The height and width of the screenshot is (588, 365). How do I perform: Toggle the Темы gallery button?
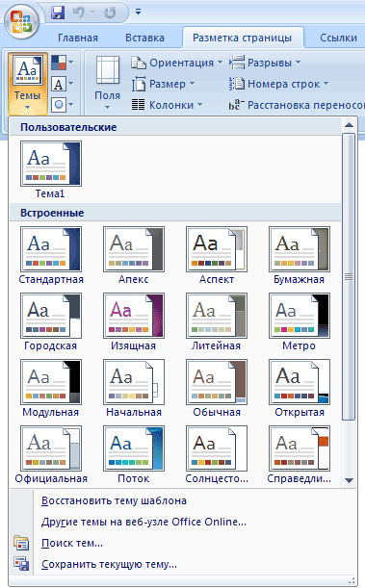27,84
